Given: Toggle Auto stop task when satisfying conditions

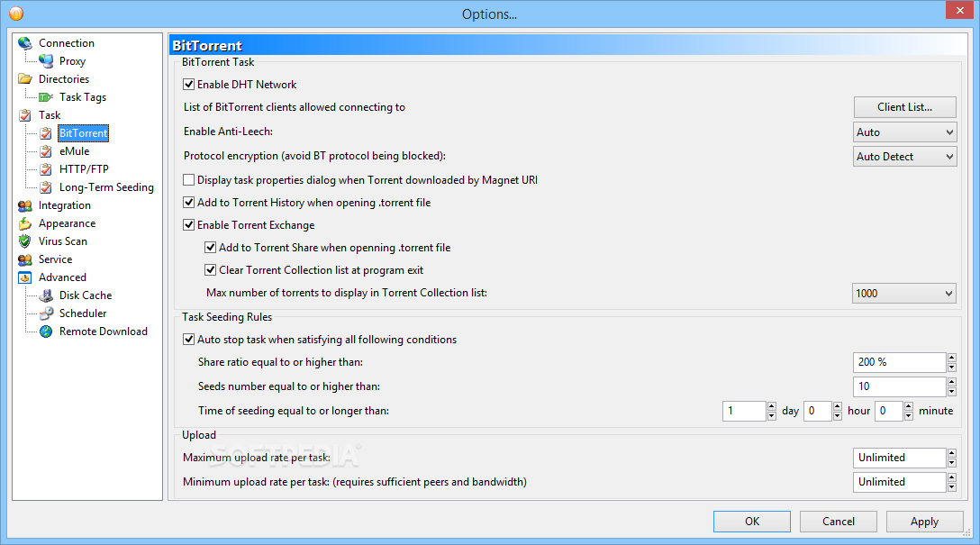Looking at the screenshot, I should 189,340.
